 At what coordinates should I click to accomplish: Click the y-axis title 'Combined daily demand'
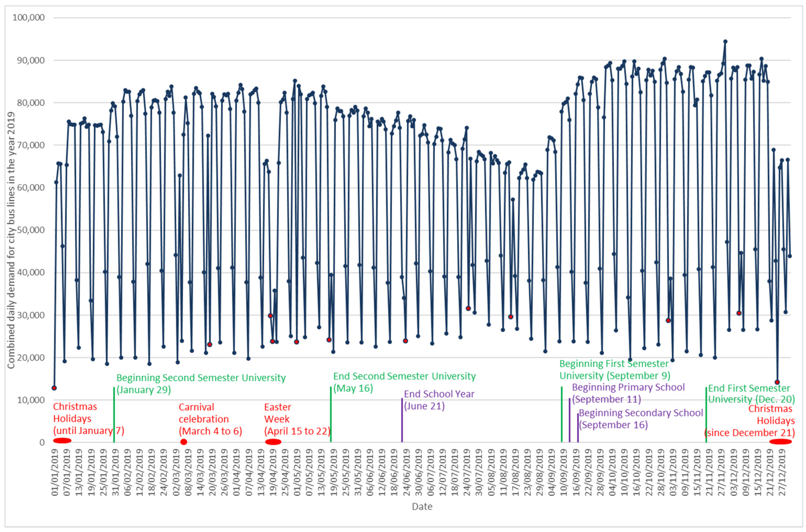pos(11,240)
